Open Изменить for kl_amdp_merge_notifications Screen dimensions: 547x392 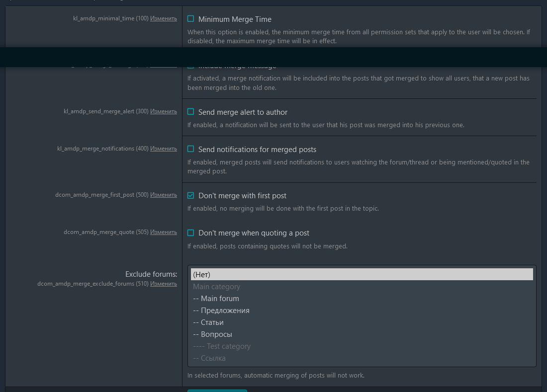point(164,149)
